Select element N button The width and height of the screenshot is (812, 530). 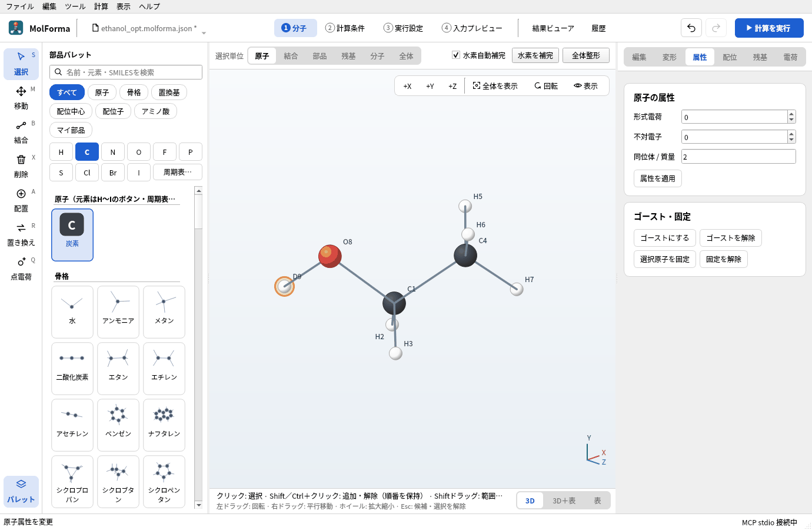113,152
